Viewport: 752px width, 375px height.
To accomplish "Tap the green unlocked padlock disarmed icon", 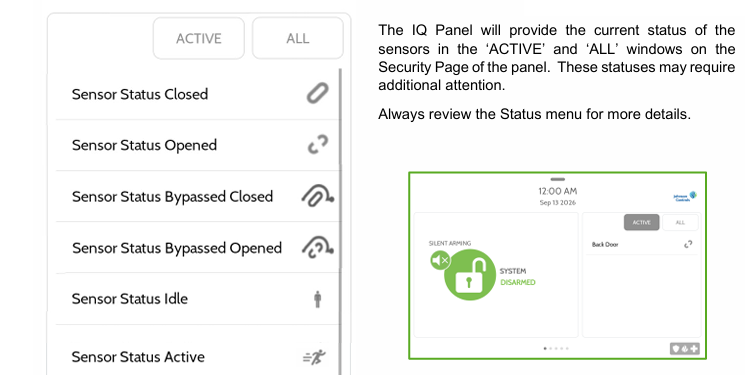I will coord(469,275).
